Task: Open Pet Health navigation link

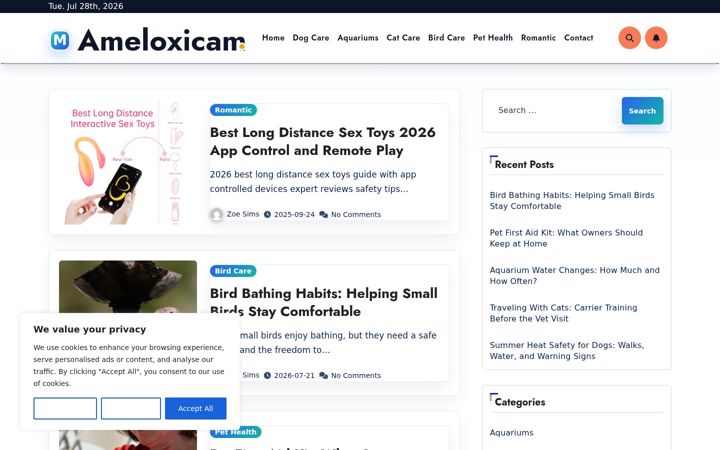Action: coord(493,38)
